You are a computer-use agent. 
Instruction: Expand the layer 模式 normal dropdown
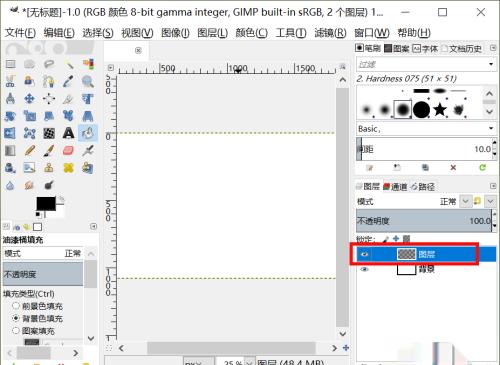pos(465,201)
